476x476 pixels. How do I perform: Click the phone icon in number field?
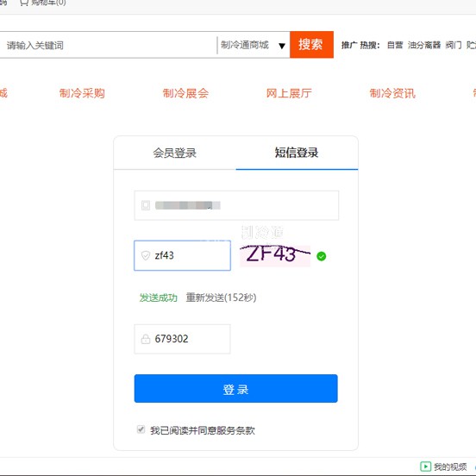pyautogui.click(x=146, y=205)
